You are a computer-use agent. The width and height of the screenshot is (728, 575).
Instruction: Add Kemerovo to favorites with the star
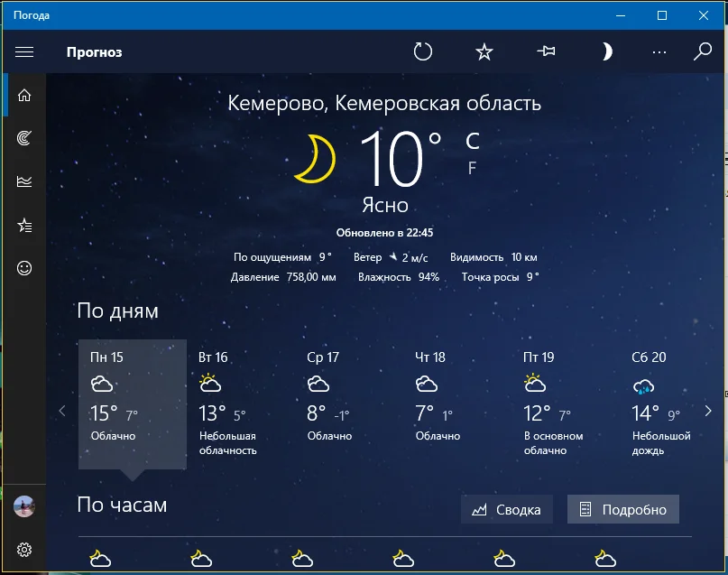tap(484, 51)
